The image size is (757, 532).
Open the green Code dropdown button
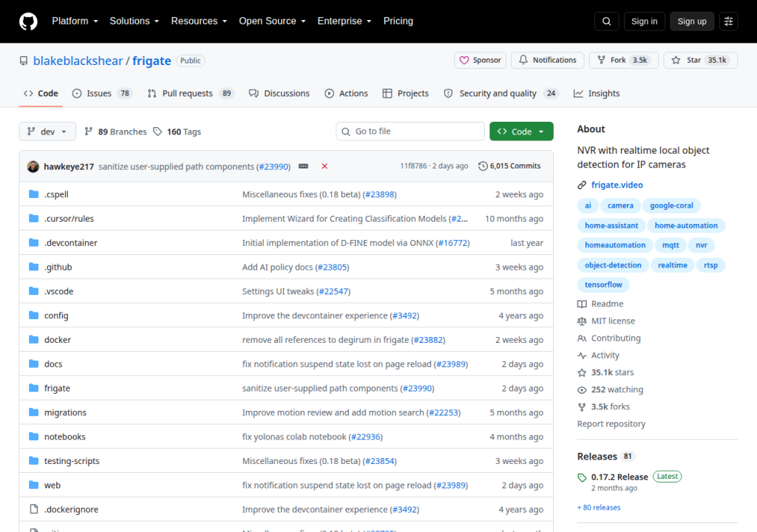pos(521,132)
